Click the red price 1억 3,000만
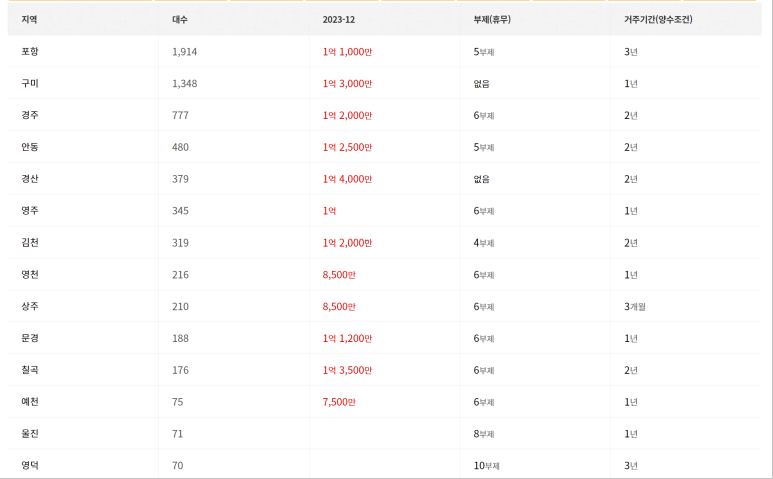This screenshot has width=773, height=479. [348, 84]
